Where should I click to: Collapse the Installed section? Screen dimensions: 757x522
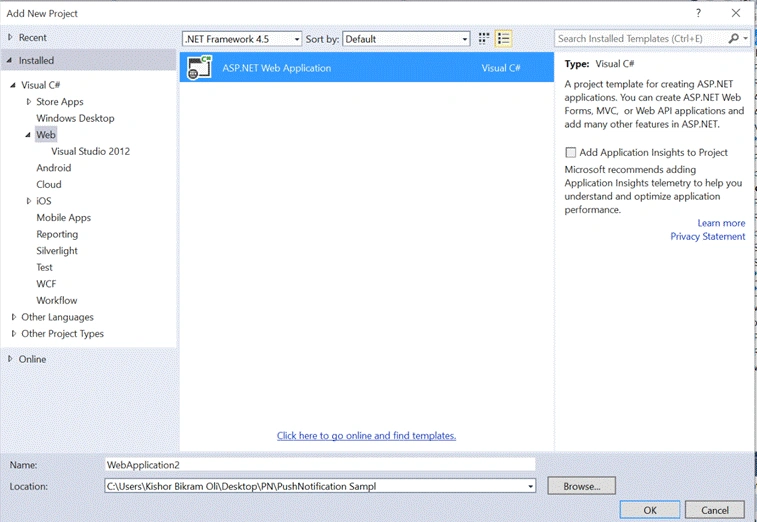[x=9, y=60]
